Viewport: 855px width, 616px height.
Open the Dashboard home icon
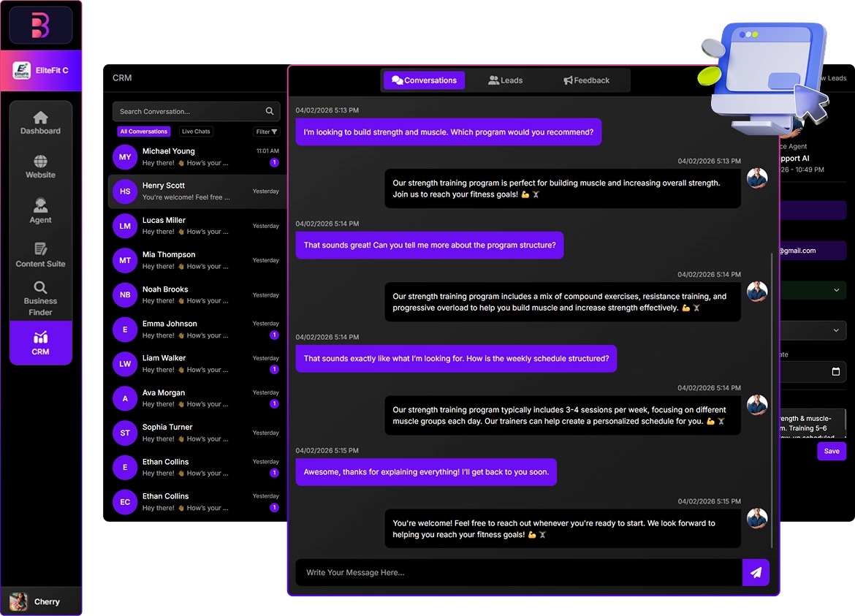pyautogui.click(x=41, y=118)
